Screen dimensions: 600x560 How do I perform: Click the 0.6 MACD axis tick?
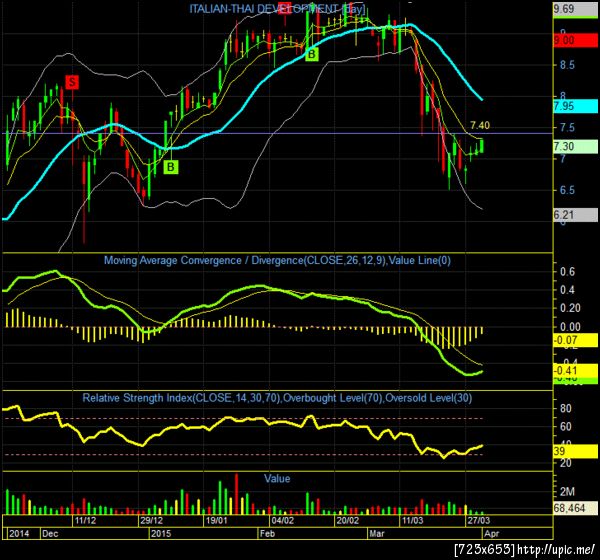tap(567, 272)
